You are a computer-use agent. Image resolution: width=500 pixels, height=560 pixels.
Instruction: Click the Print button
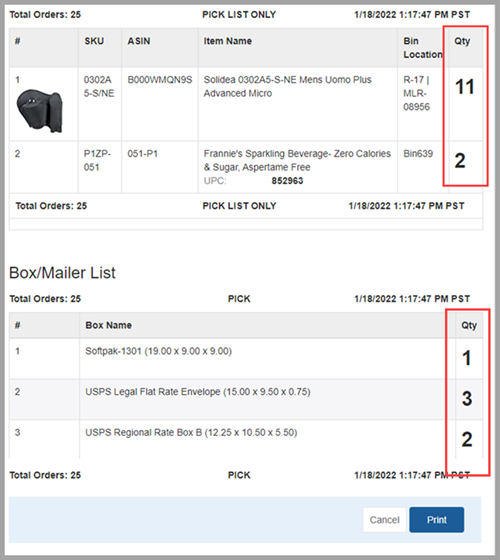[436, 520]
